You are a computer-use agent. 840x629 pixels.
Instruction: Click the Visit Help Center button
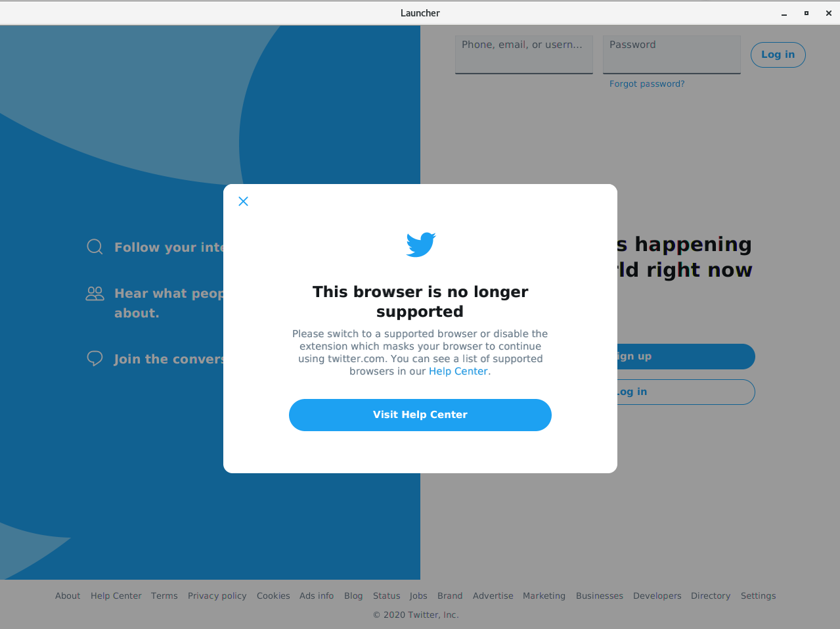(420, 415)
